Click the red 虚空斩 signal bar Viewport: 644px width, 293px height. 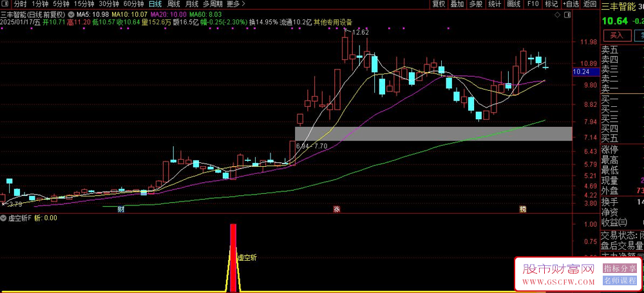point(233,258)
